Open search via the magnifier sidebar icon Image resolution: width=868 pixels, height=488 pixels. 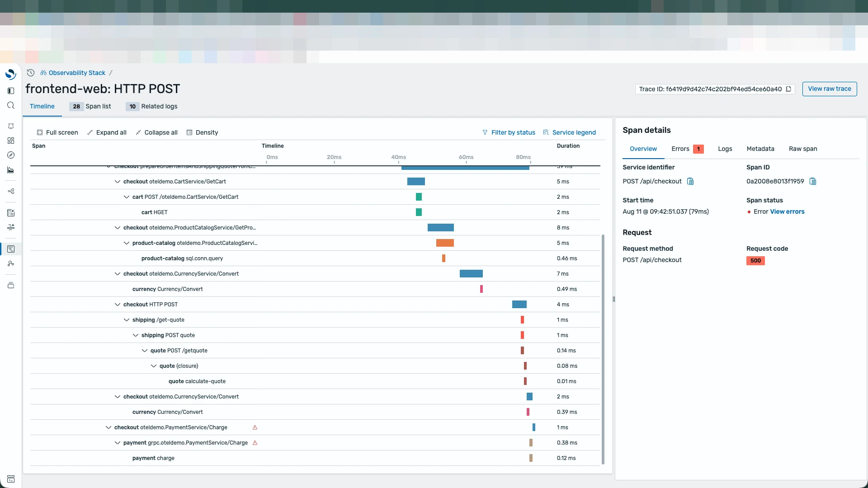click(x=11, y=105)
